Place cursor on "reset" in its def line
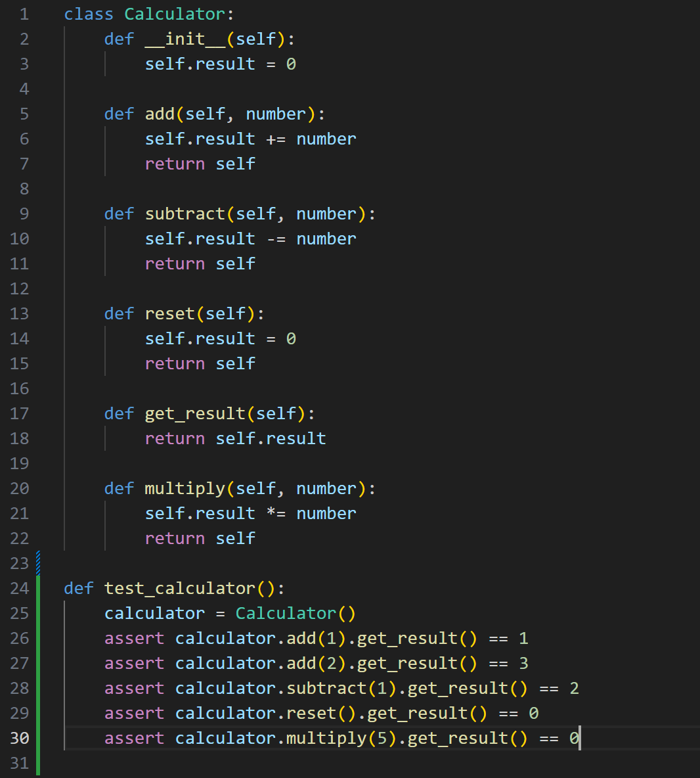700x778 pixels. point(170,313)
